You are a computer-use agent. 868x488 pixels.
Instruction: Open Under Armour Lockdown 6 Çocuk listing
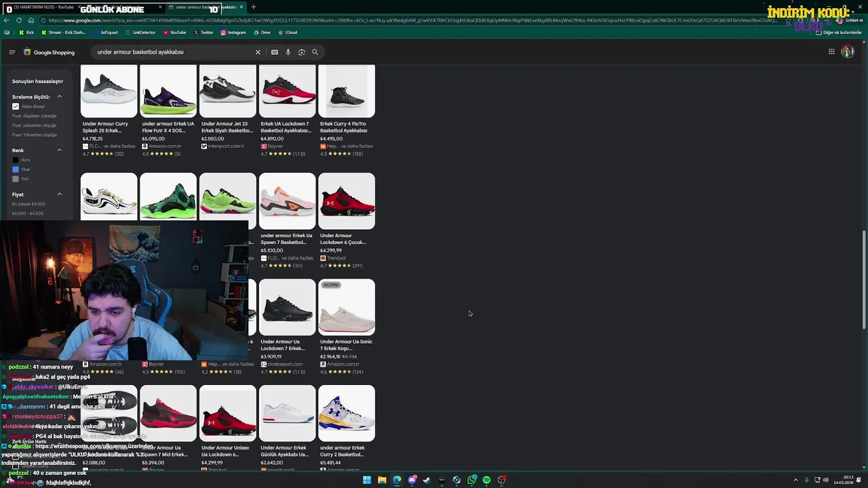click(x=347, y=221)
